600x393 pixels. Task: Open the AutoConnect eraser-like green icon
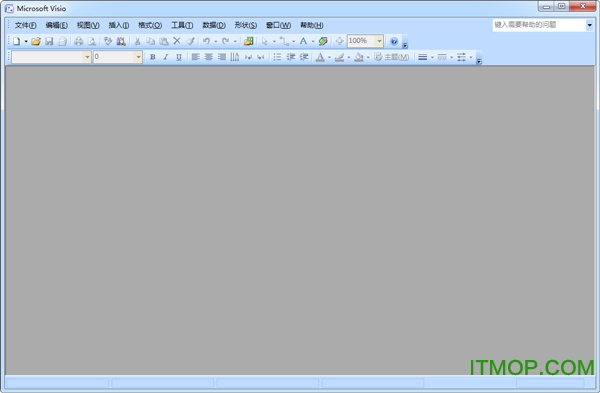323,41
